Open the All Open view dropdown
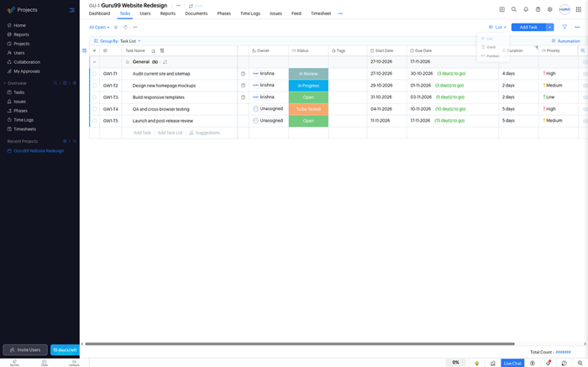 pyautogui.click(x=99, y=28)
